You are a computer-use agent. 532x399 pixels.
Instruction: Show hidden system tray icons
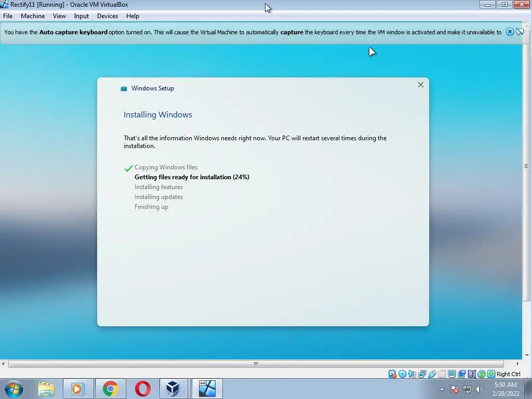pyautogui.click(x=442, y=389)
